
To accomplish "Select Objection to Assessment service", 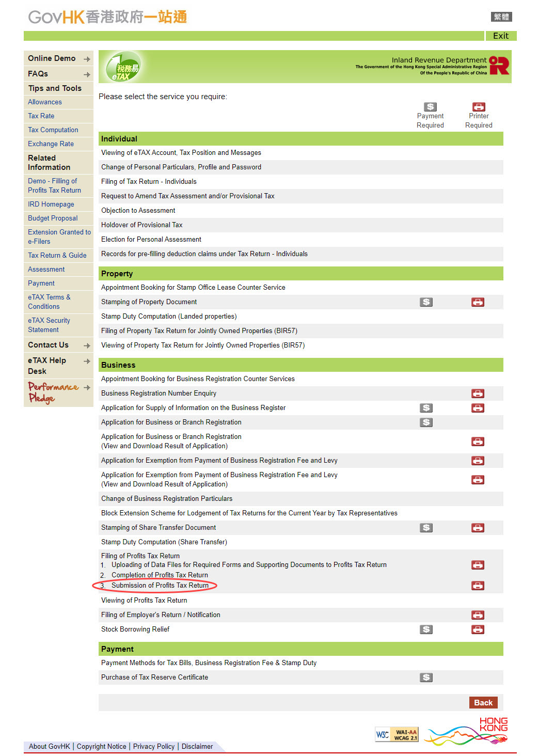I will click(x=138, y=211).
